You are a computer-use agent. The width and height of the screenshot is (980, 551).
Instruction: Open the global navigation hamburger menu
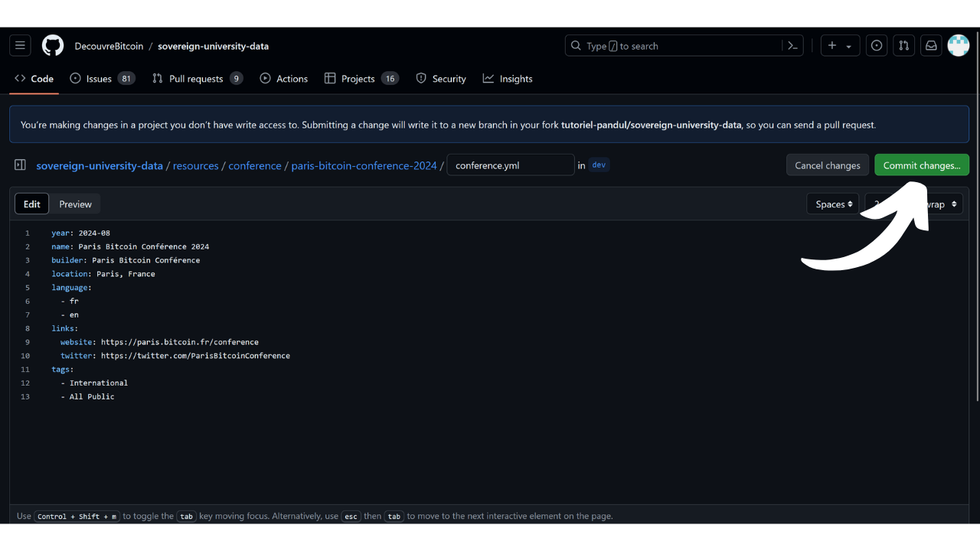21,46
